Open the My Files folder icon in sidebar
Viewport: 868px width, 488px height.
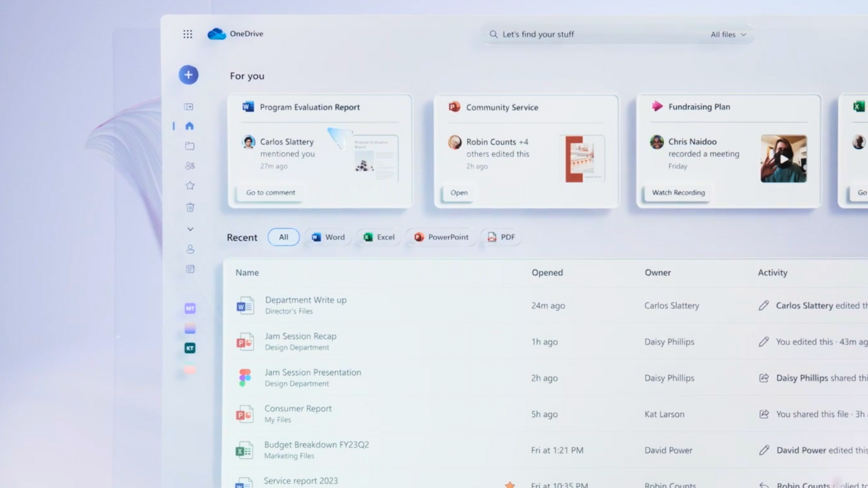(x=190, y=146)
